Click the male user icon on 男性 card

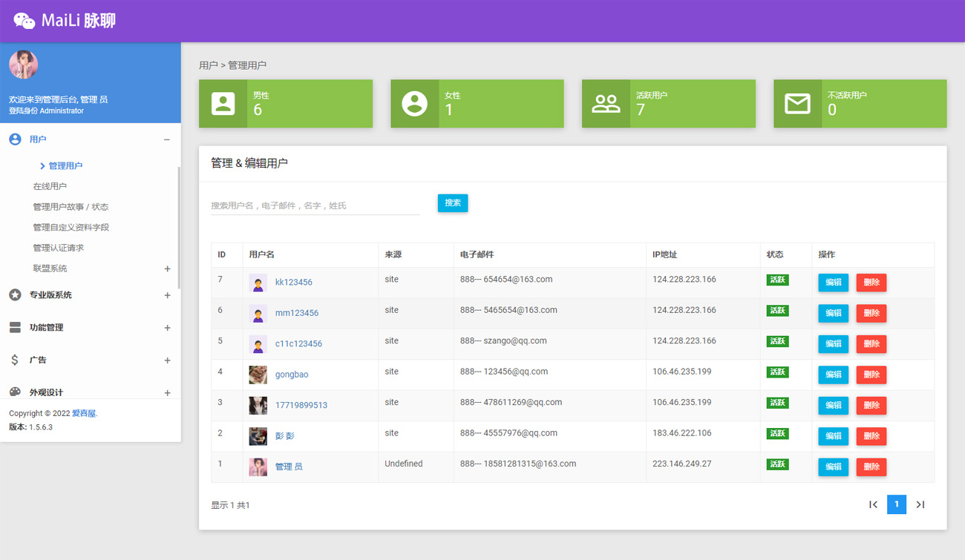(221, 103)
